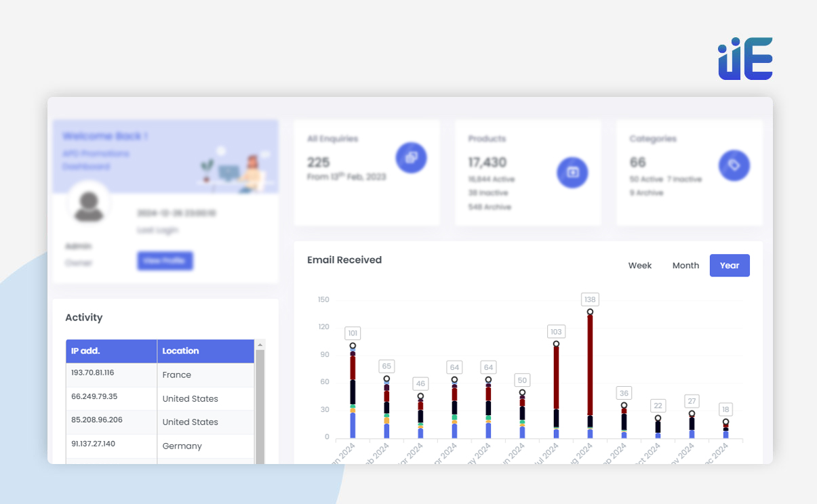
Task: Select IP address 66.249.79.35
Action: click(94, 396)
